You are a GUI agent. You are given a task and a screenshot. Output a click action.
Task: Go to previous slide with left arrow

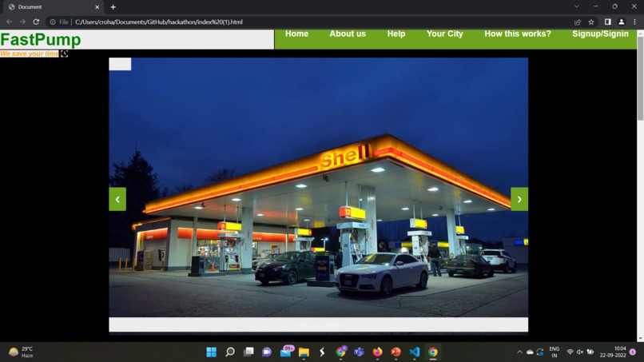coord(117,199)
